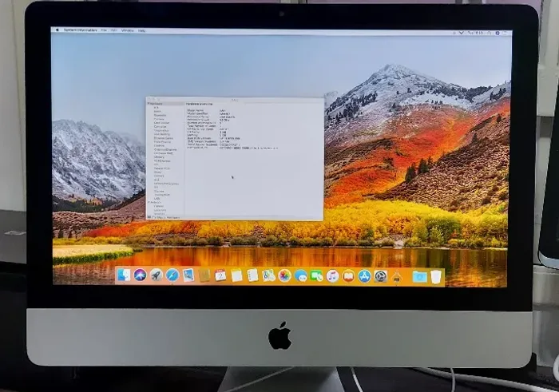Open App Store icon in Dock
559x392 pixels.
point(364,276)
